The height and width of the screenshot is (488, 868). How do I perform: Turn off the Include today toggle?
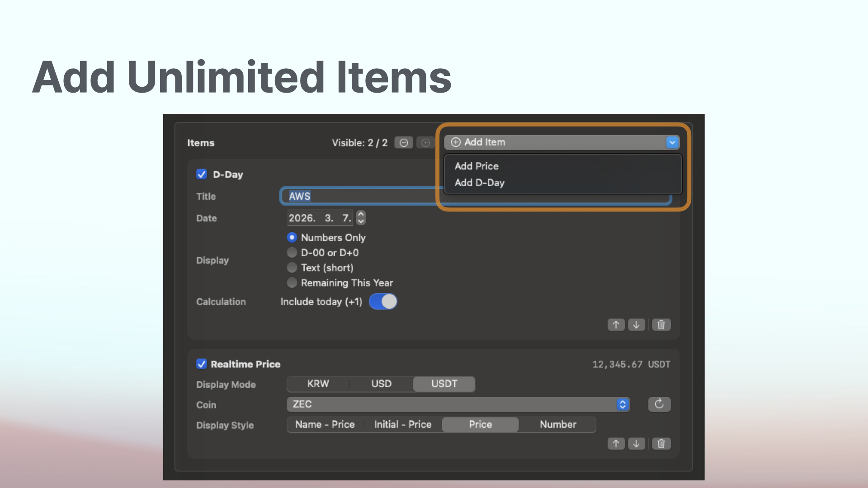click(x=383, y=301)
